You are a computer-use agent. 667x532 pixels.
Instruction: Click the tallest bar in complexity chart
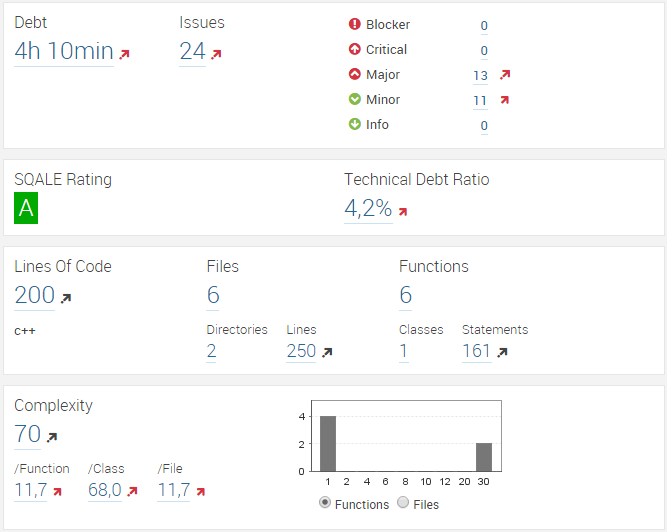328,444
